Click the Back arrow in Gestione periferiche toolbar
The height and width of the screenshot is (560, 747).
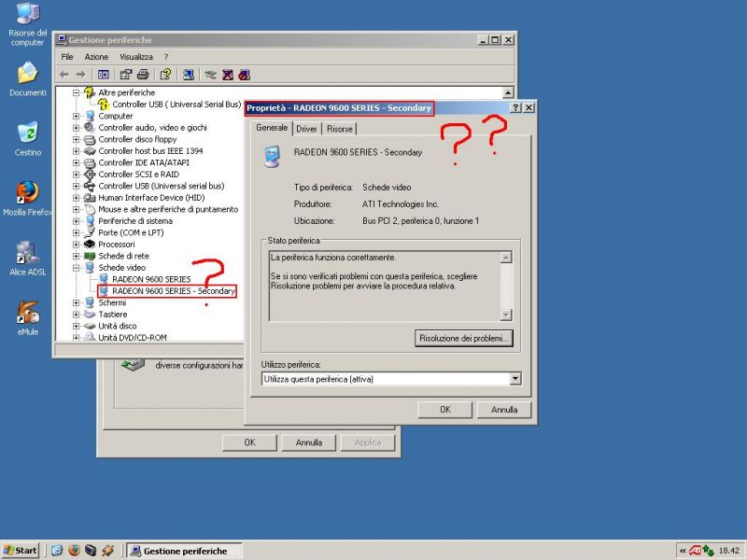pos(64,75)
